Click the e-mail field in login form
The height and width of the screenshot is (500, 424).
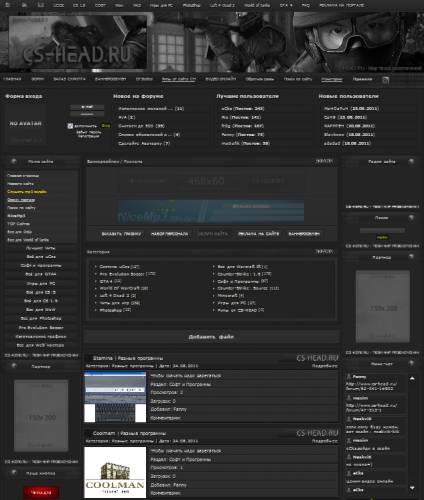(87, 107)
